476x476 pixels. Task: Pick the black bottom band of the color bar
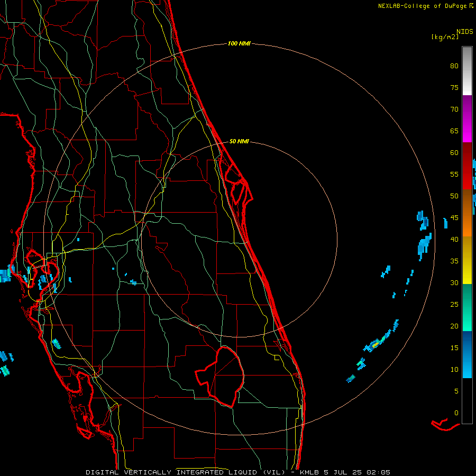[467, 401]
